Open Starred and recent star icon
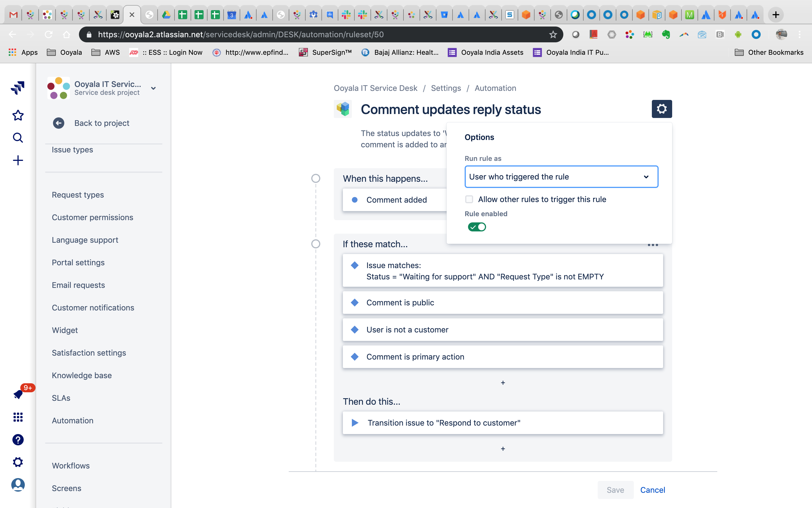The image size is (812, 508). (x=18, y=115)
